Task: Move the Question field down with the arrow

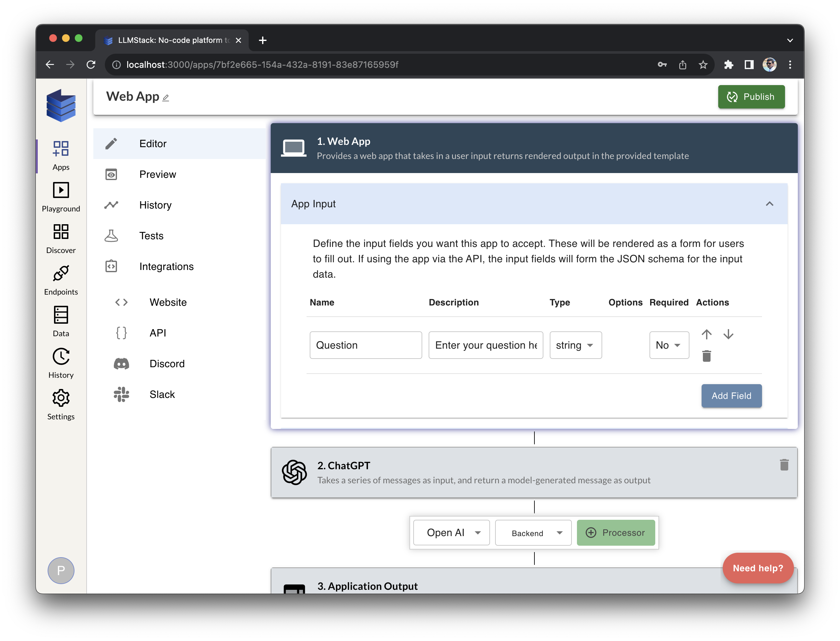Action: click(x=729, y=334)
